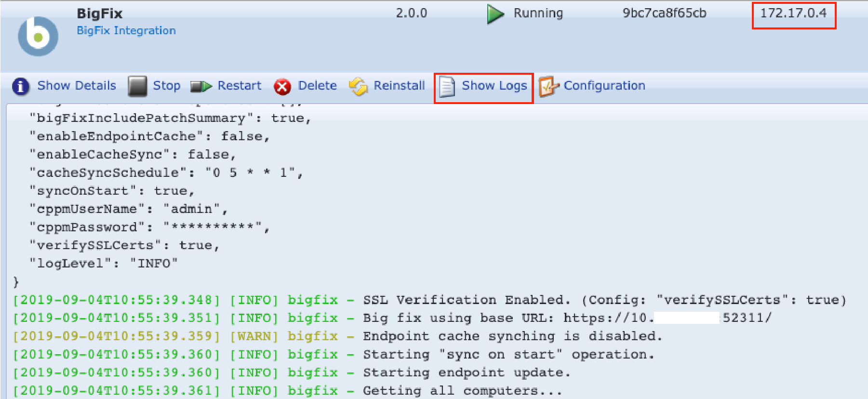This screenshot has height=399, width=868.
Task: Select version number 2.0.0
Action: pos(412,13)
